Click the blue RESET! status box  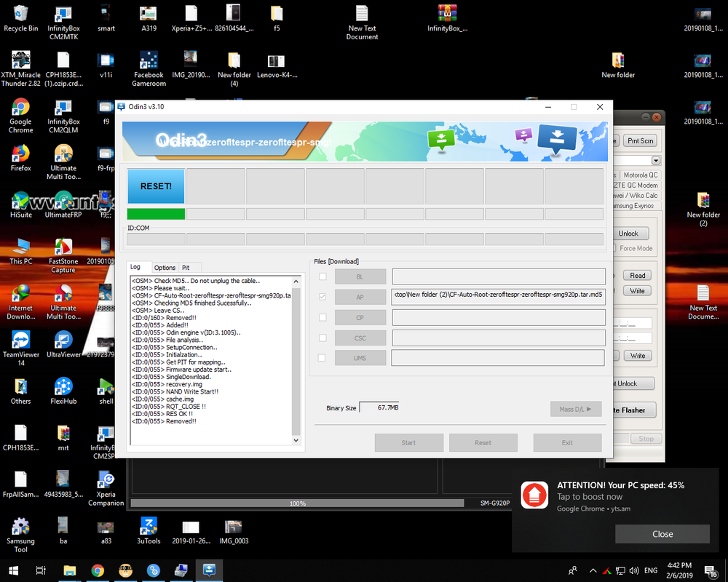156,186
